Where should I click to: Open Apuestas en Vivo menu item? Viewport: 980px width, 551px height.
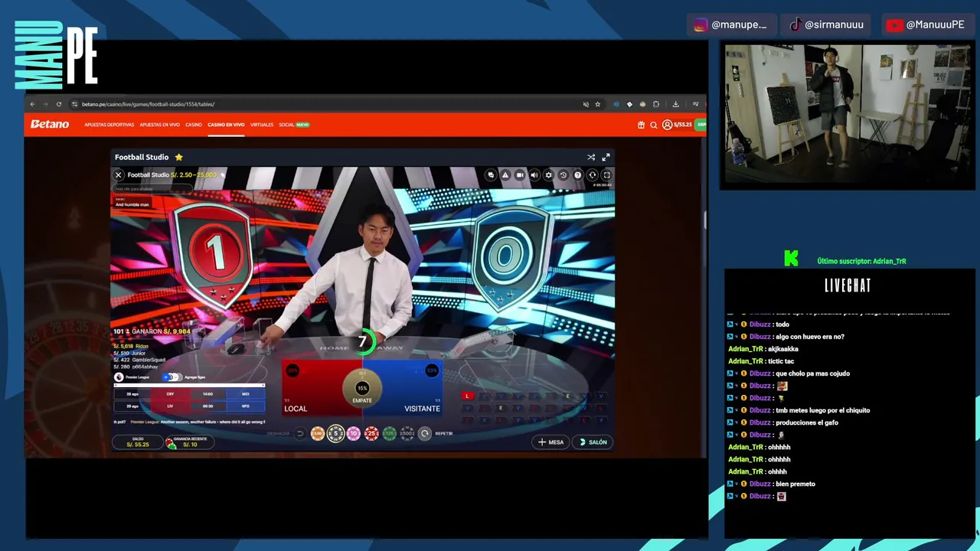tap(159, 125)
